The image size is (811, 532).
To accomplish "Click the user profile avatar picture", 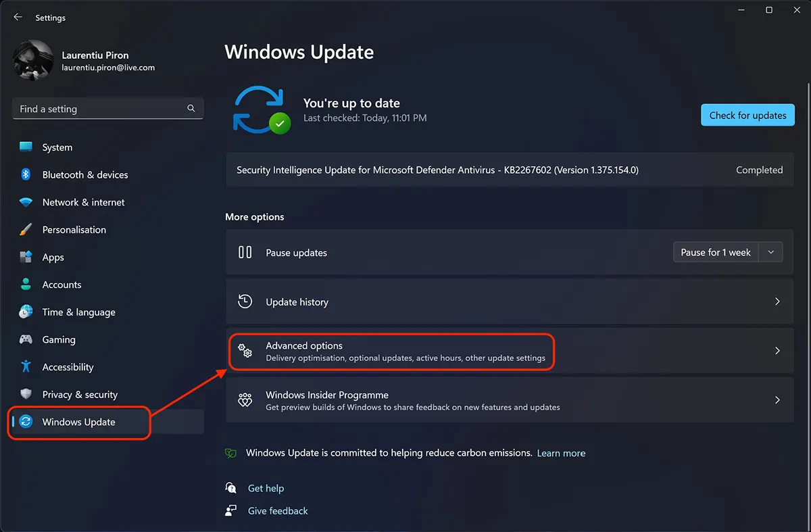I will tap(33, 60).
